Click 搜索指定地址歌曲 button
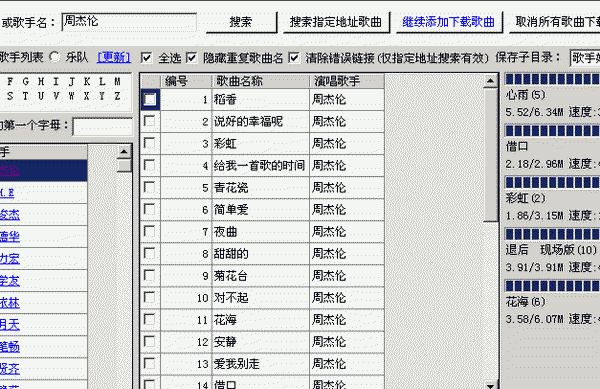 tap(336, 22)
